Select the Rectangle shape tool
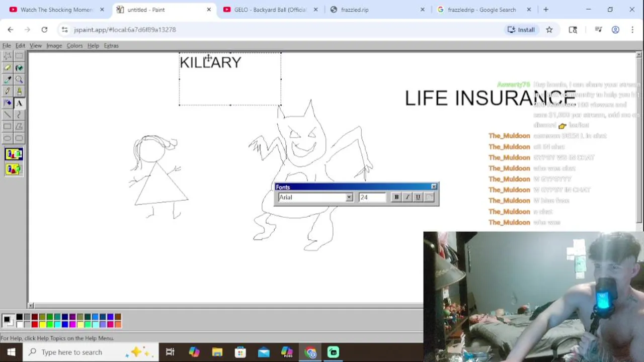This screenshot has width=644, height=362. point(8,126)
